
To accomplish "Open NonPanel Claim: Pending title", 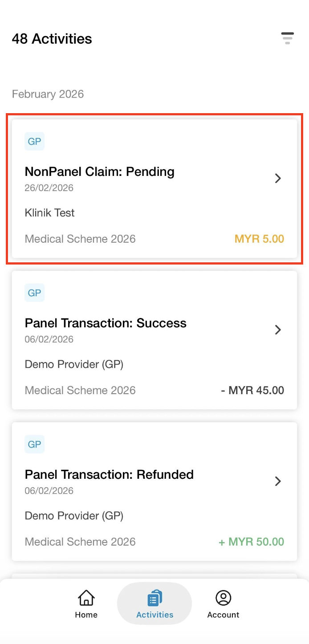I will pyautogui.click(x=99, y=172).
